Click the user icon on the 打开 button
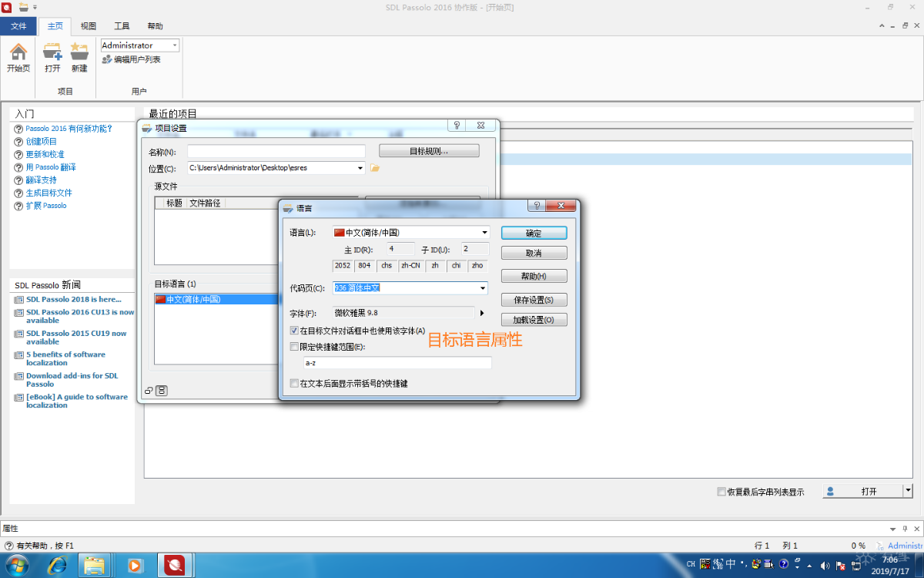Screen dimensions: 924x578 click(830, 491)
